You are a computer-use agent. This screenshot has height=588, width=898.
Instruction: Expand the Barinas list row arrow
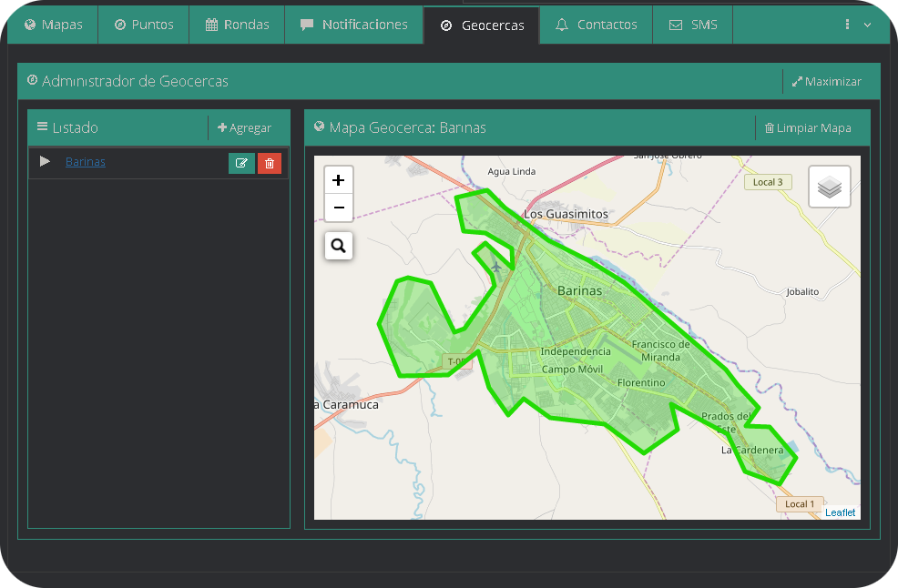46,162
